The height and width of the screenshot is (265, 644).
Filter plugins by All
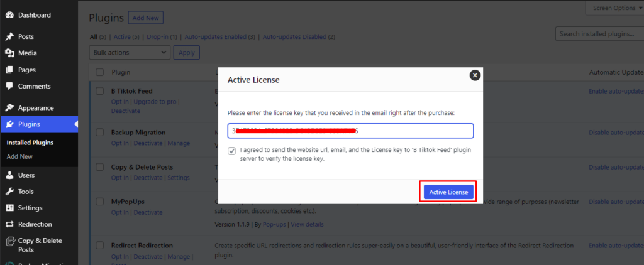coord(94,37)
